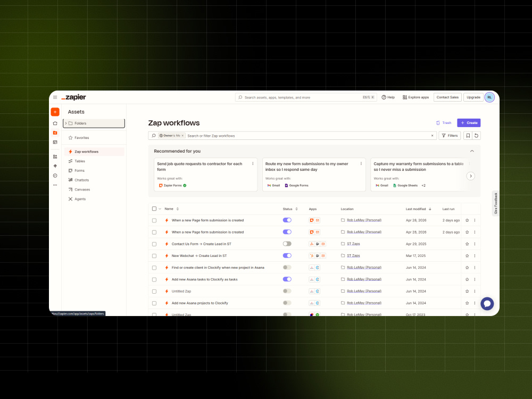Click the Contact Sales button
Screen dimensions: 532x399
click(x=447, y=97)
